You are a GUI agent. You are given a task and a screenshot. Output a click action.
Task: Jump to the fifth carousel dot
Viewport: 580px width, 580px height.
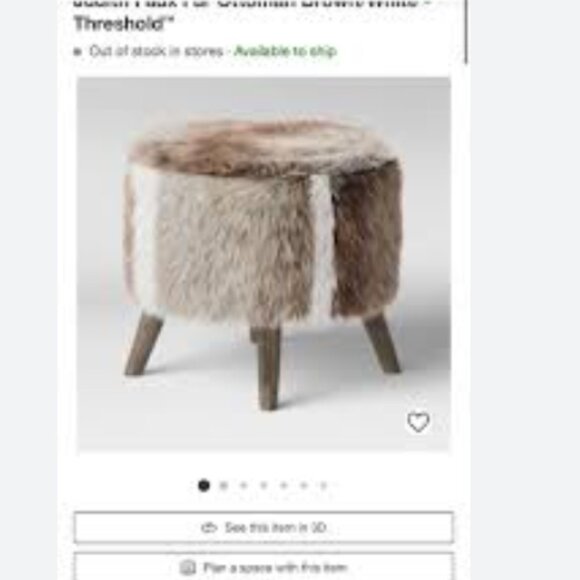pyautogui.click(x=283, y=485)
